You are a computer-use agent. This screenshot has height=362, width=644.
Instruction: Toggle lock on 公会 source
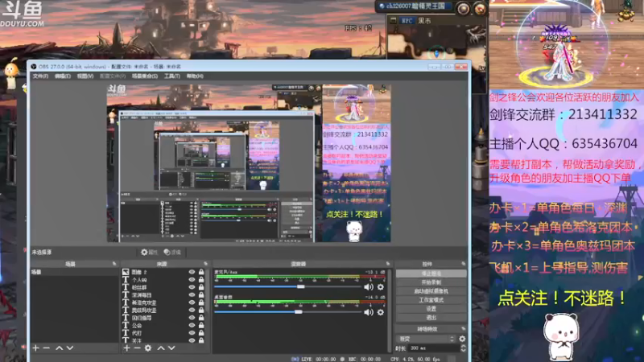(201, 325)
